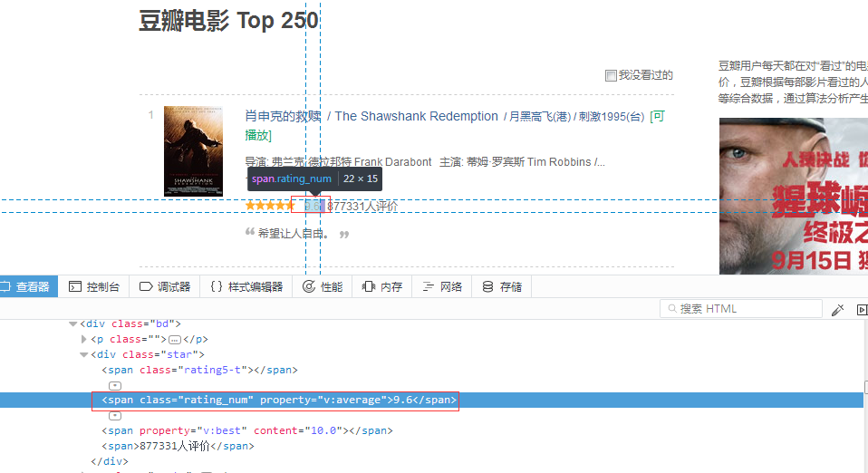Open the 猩球崛起 advertisement banner
The width and height of the screenshot is (868, 473).
[794, 196]
